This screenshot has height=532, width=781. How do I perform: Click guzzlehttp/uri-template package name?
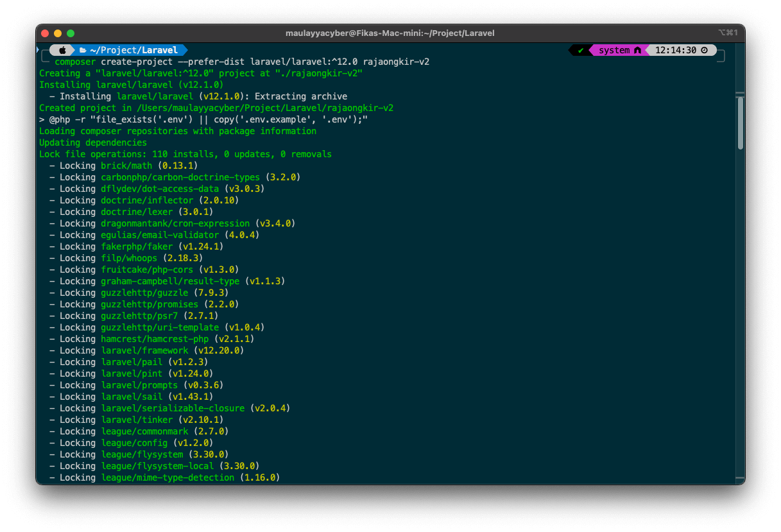click(x=160, y=327)
